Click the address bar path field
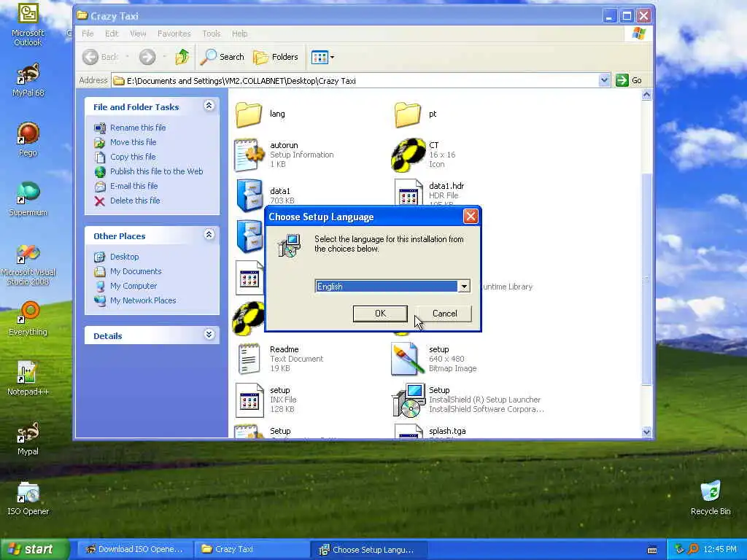 click(x=355, y=80)
